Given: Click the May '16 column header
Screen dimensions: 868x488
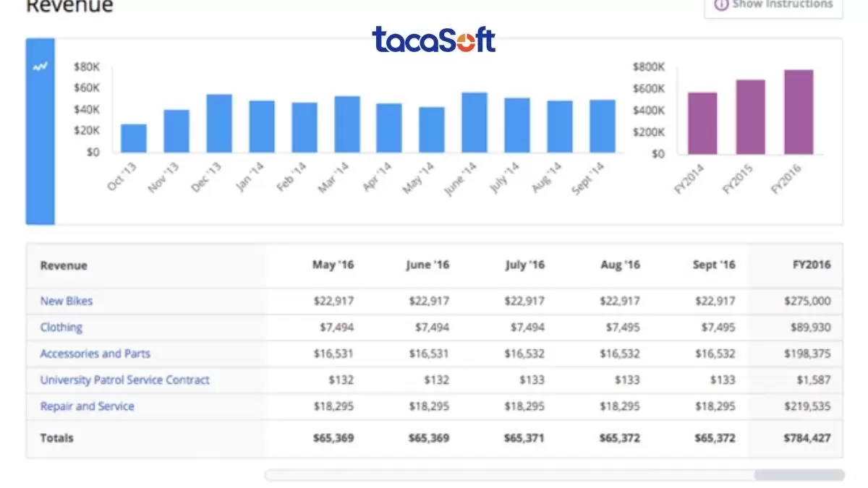Looking at the screenshot, I should coord(333,265).
